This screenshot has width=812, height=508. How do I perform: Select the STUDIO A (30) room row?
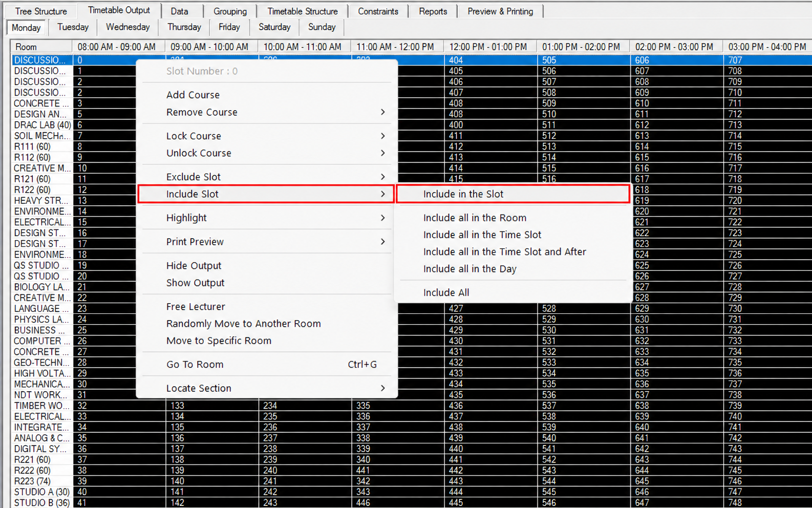42,492
